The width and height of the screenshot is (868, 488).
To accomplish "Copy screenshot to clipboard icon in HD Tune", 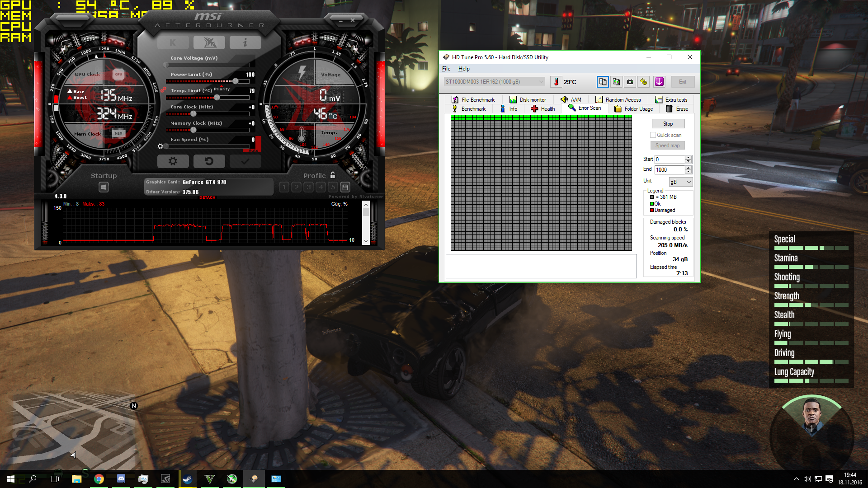I will [x=616, y=82].
